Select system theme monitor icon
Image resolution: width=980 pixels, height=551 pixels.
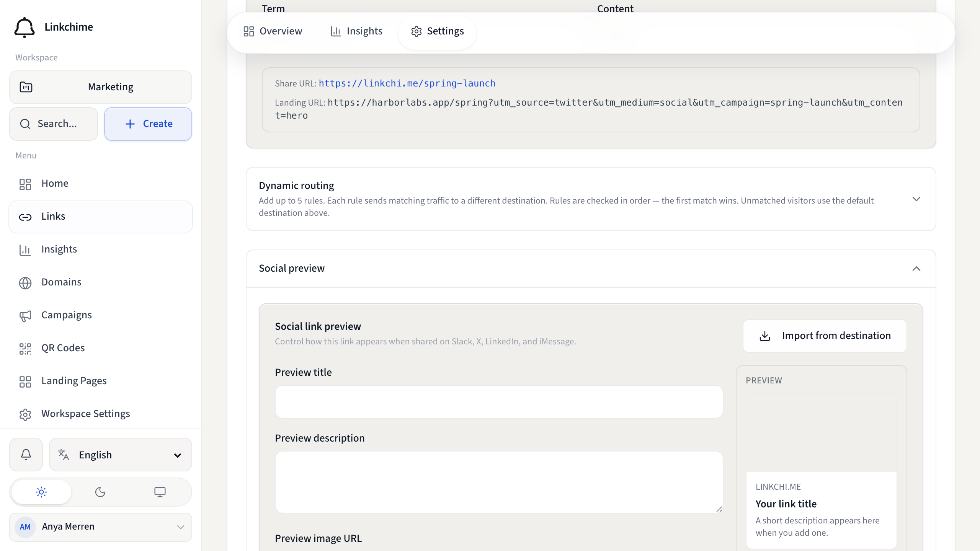(160, 492)
